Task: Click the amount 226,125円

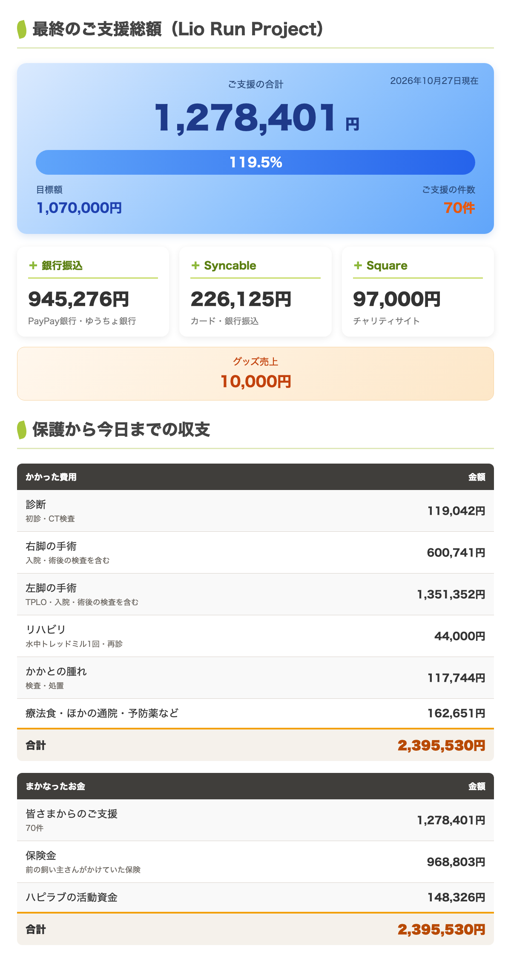Action: click(241, 299)
